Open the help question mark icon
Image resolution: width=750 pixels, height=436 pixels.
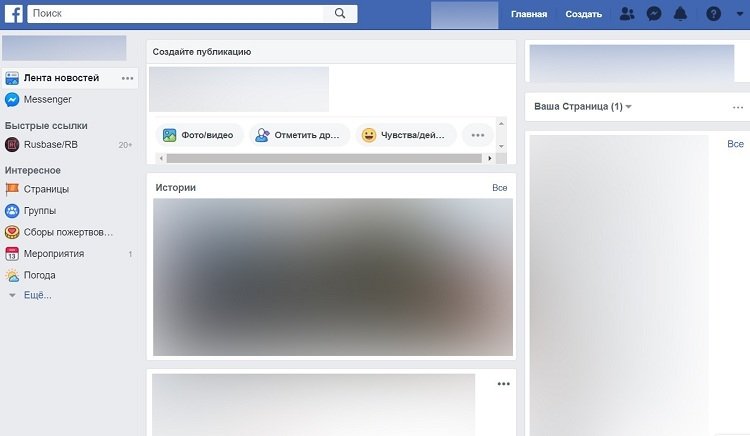(x=713, y=14)
